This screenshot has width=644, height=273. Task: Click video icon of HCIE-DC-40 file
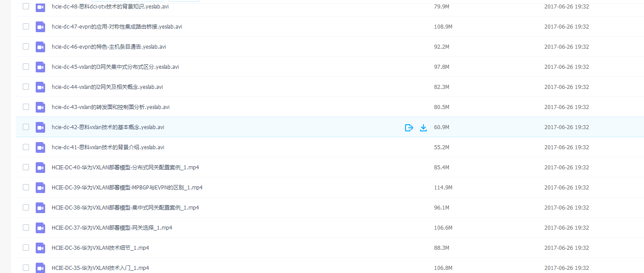click(x=41, y=168)
